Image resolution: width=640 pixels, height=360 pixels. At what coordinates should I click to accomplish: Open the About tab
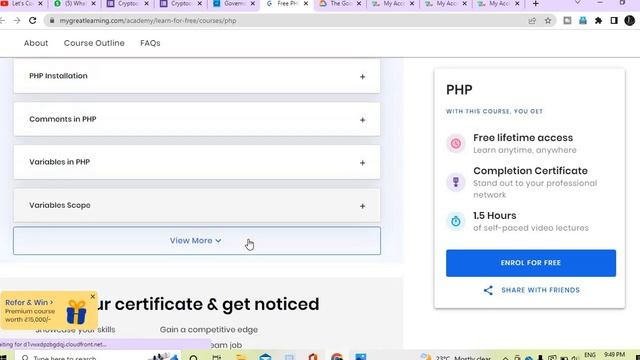click(36, 43)
